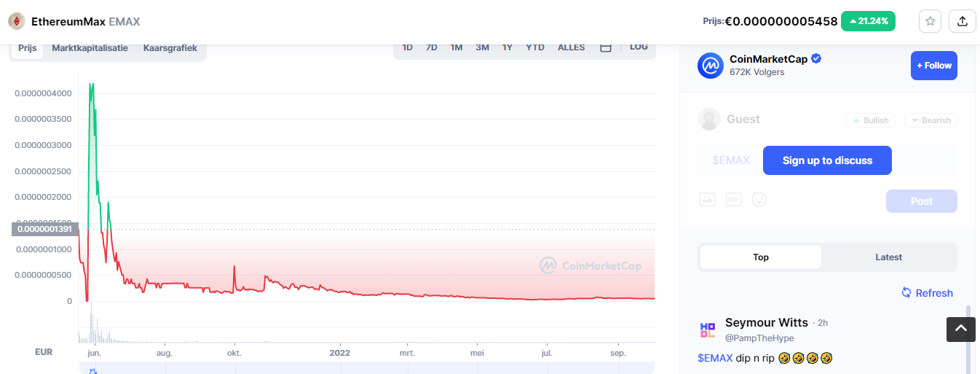The height and width of the screenshot is (374, 980).
Task: Open the share icon in header
Action: [963, 21]
